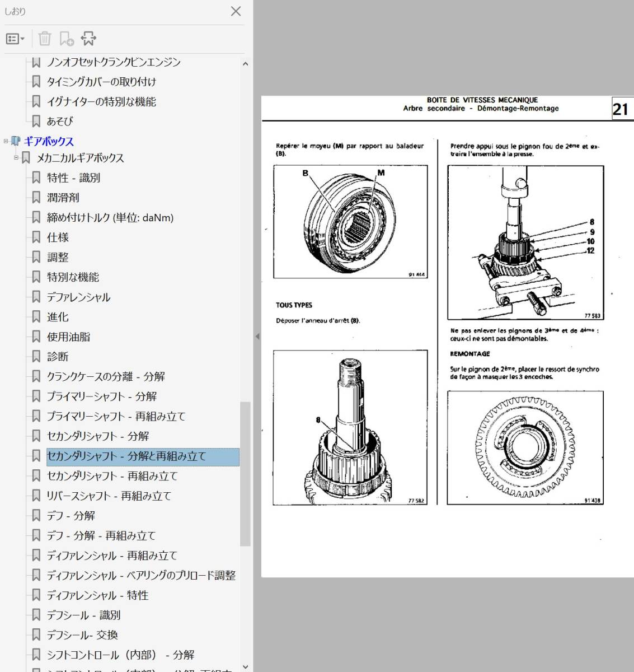Click the scroll down arrow in bookmarks list
The image size is (634, 672).
pos(245,666)
